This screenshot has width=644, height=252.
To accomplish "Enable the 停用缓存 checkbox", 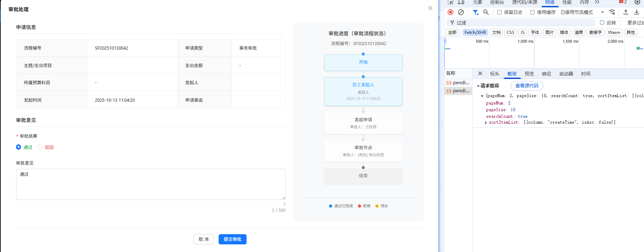I will tap(532, 12).
